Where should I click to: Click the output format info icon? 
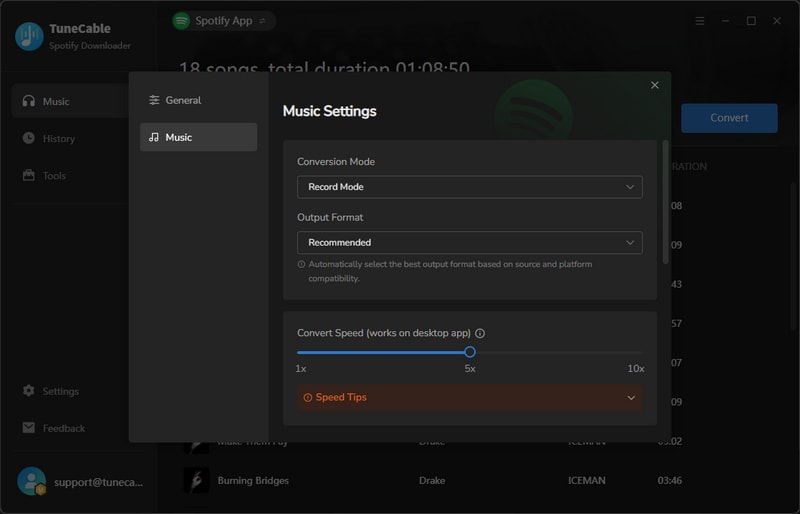coord(302,264)
